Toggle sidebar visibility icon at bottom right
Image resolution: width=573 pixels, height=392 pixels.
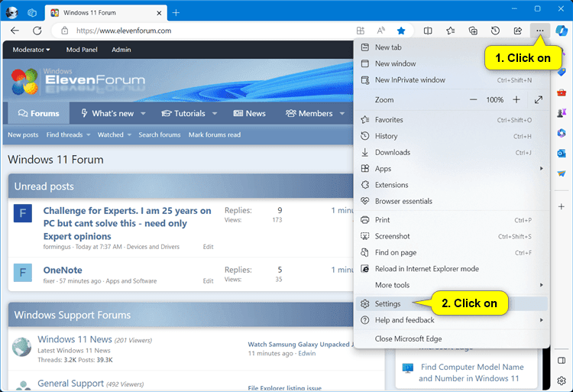coord(562,361)
